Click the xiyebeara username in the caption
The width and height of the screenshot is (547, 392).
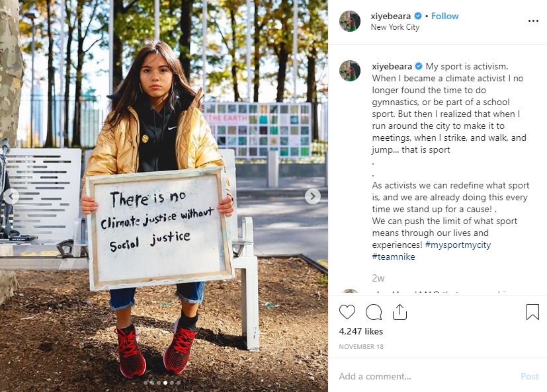click(392, 66)
